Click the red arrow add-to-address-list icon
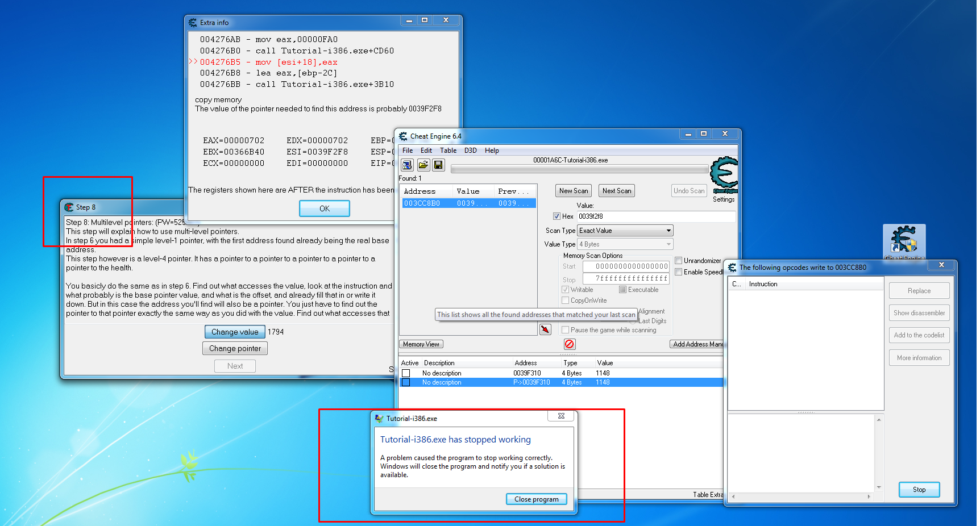This screenshot has width=980, height=526. 545,329
